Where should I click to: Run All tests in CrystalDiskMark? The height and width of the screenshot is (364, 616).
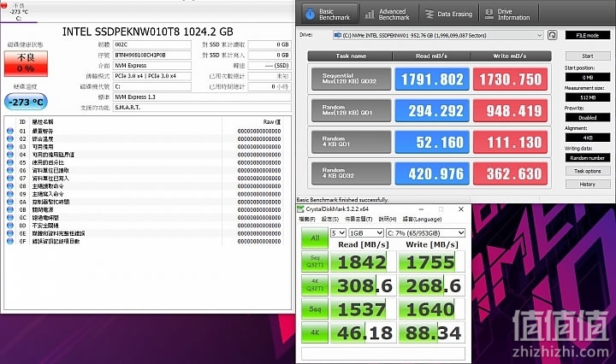coord(315,238)
